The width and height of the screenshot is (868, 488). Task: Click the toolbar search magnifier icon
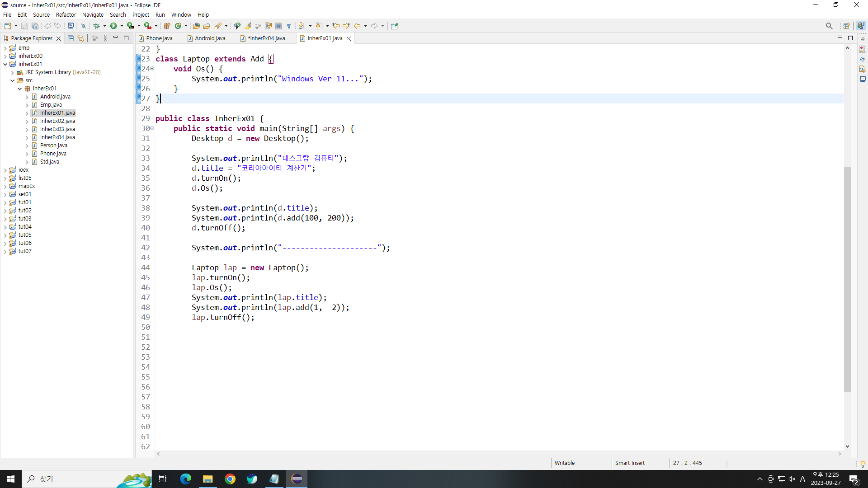829,26
